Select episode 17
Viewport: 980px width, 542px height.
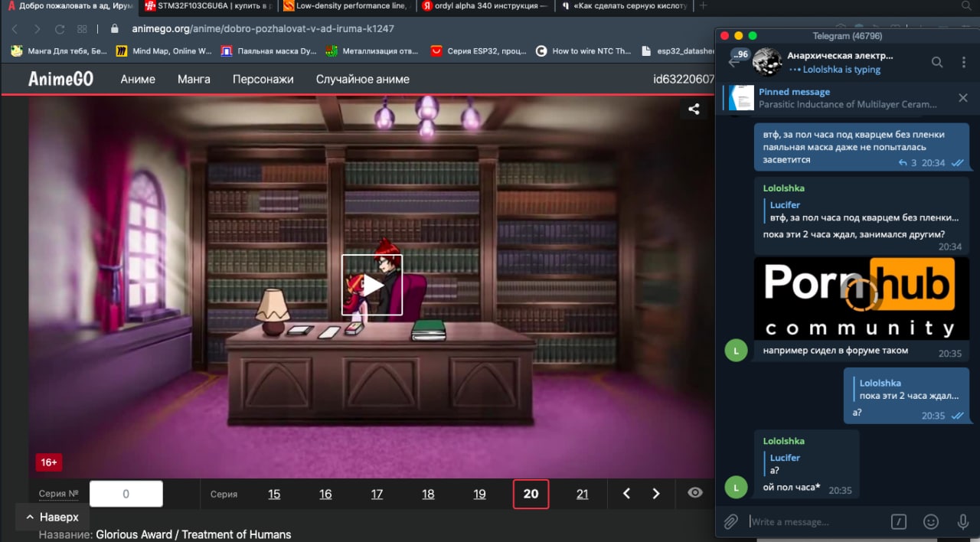[377, 495]
